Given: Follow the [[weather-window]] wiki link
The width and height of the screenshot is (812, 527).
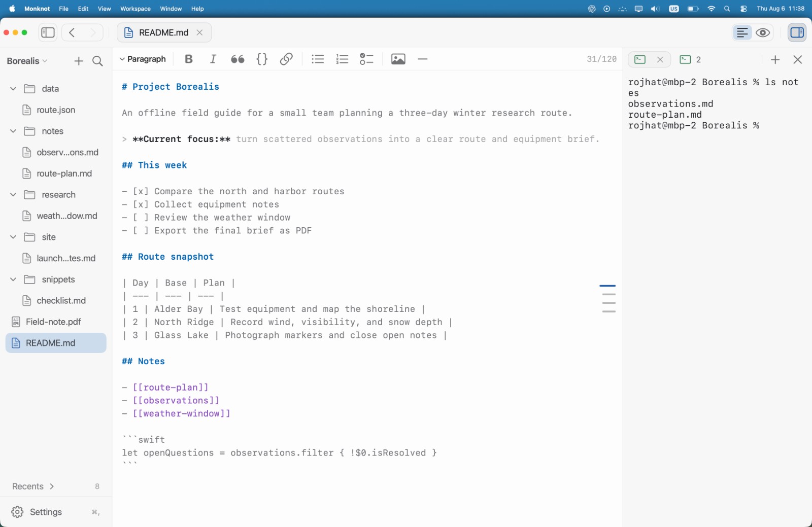Looking at the screenshot, I should tap(182, 413).
